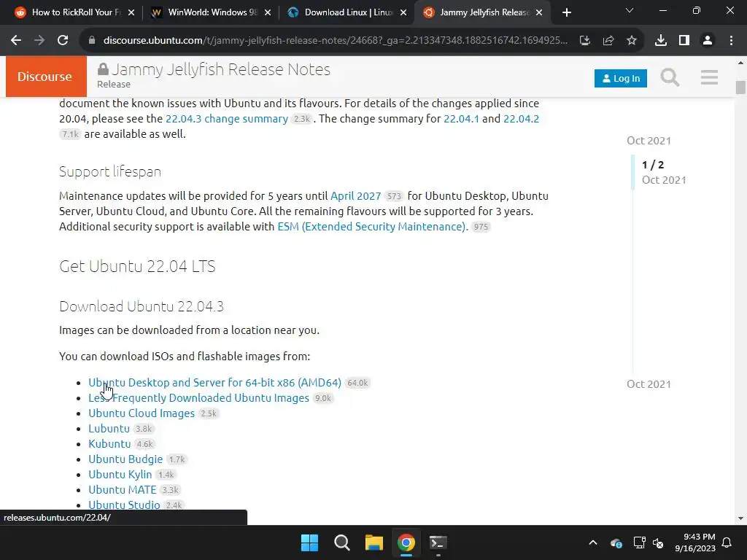The width and height of the screenshot is (747, 560).
Task: Open the Chrome three-dot menu
Action: [x=731, y=41]
